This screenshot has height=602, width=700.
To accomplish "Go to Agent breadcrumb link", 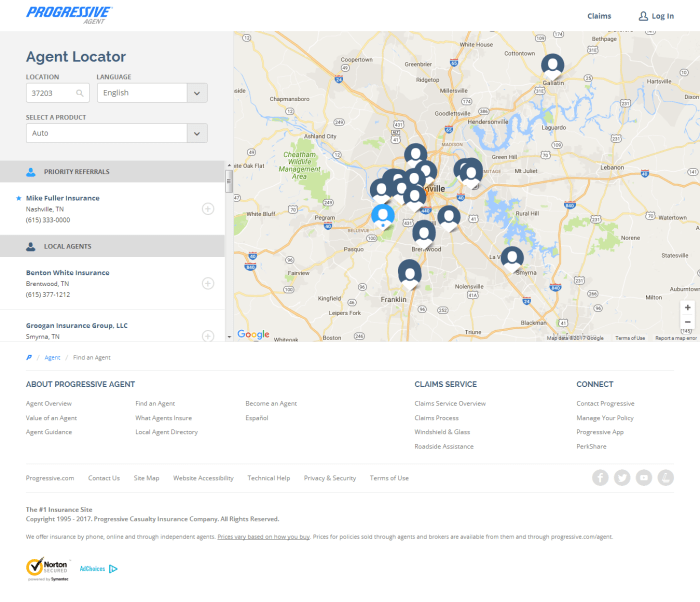I will (52, 357).
